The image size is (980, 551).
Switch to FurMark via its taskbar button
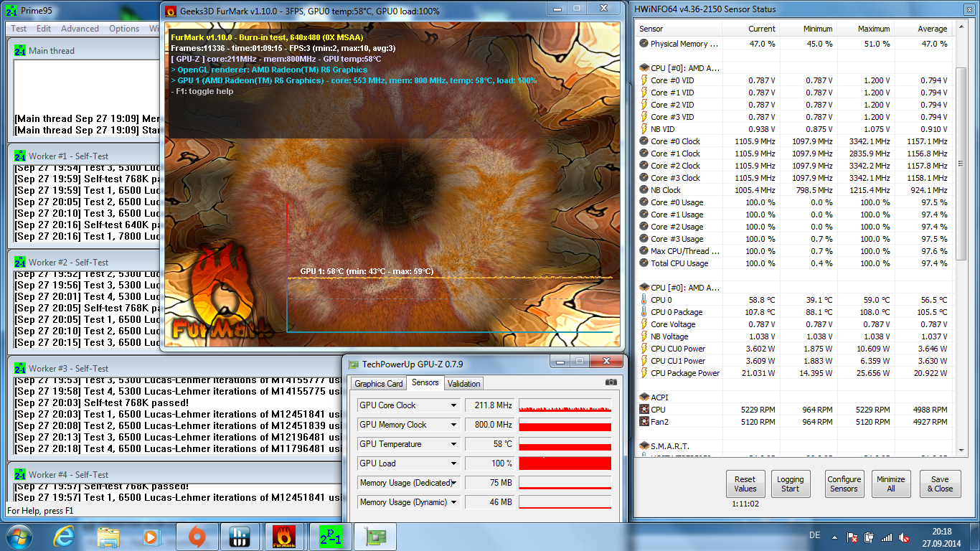(284, 536)
